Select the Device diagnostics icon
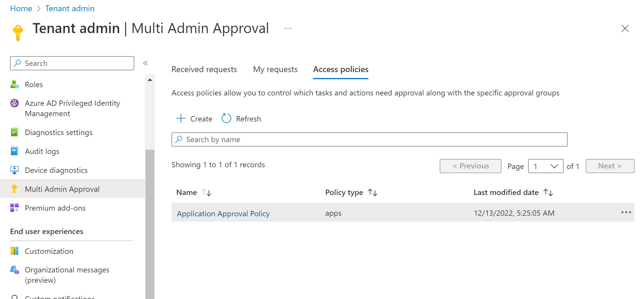Screen dimensions: 644x299 tap(14, 170)
